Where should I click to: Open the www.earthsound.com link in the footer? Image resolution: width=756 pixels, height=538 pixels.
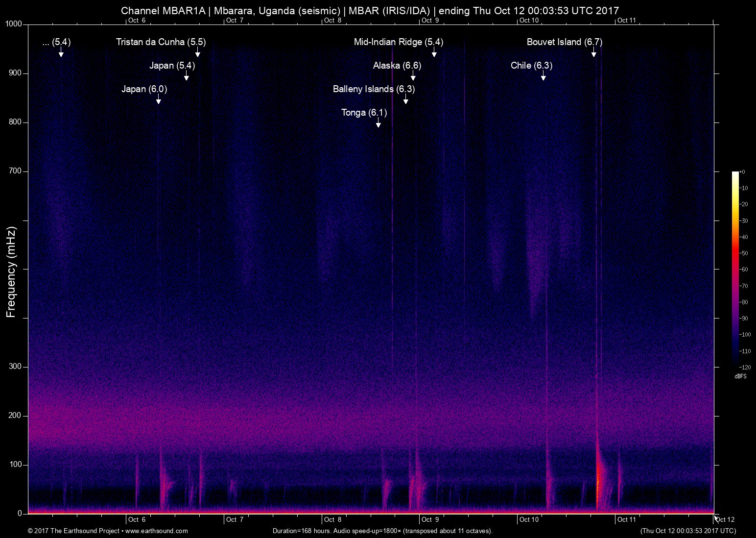click(157, 531)
